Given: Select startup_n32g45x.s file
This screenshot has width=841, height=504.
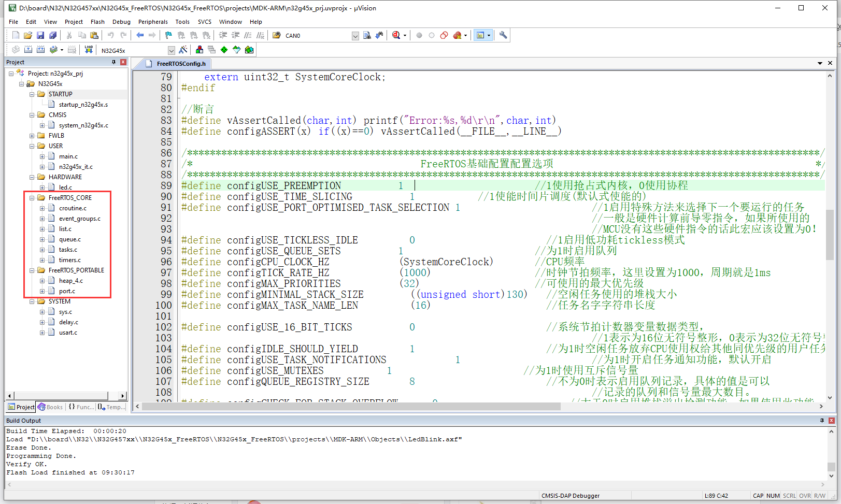Looking at the screenshot, I should point(83,105).
